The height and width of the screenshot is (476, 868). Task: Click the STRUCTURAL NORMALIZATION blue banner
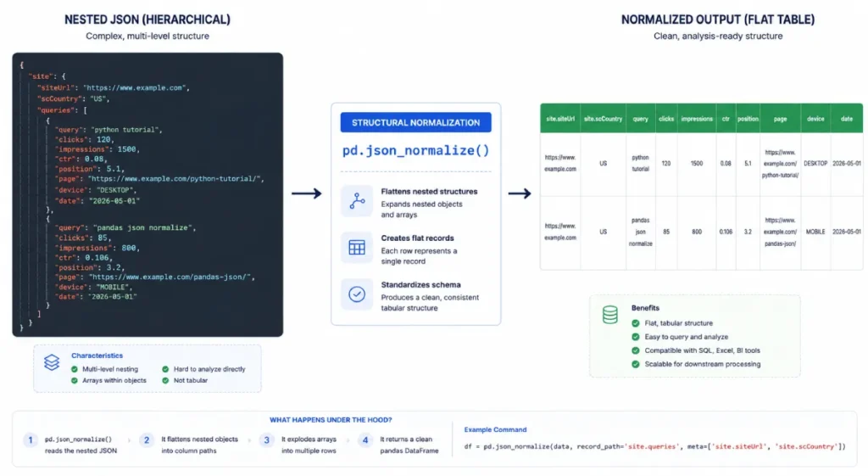[x=415, y=122]
